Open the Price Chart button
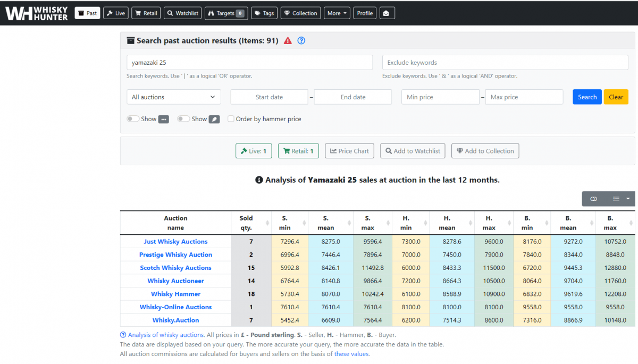Image resolution: width=638 pixels, height=364 pixels. pos(349,151)
